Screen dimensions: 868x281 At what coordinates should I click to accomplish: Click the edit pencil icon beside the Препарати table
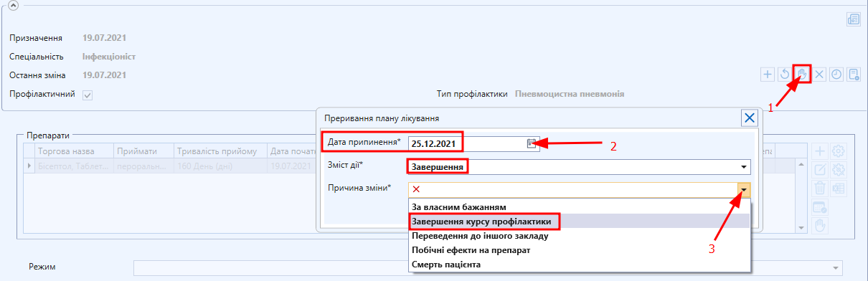click(820, 170)
